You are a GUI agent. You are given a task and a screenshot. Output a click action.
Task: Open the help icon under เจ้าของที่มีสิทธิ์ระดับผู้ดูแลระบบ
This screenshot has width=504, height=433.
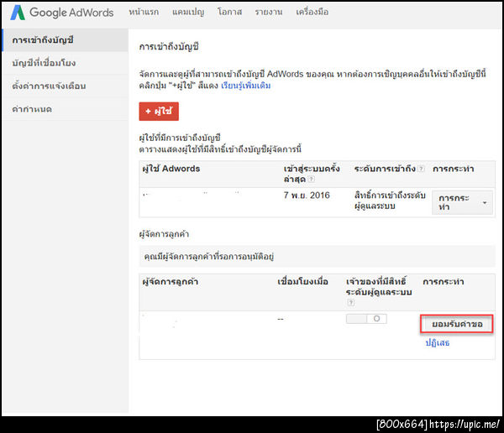pos(350,302)
